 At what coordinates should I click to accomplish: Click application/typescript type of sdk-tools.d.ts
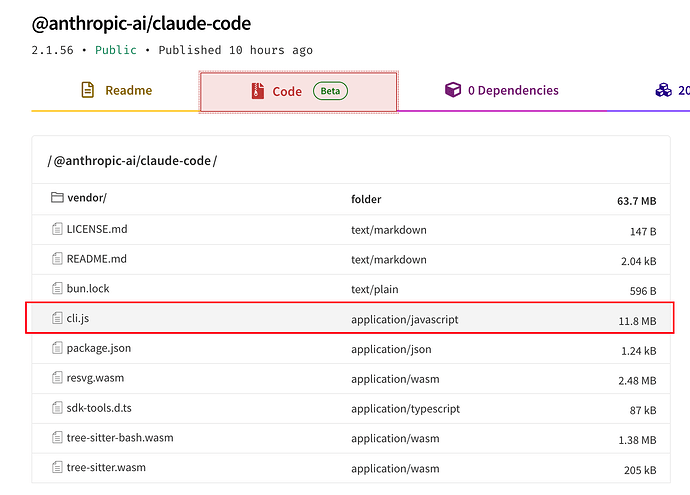[405, 409]
